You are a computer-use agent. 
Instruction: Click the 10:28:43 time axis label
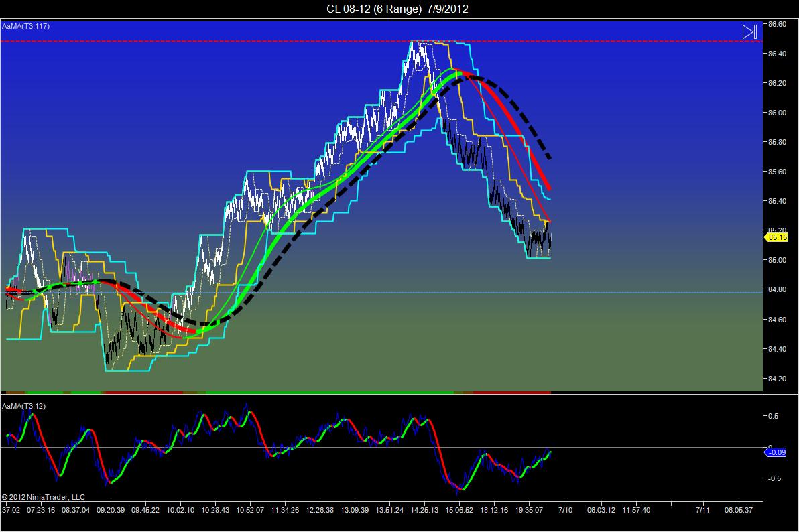(x=215, y=510)
